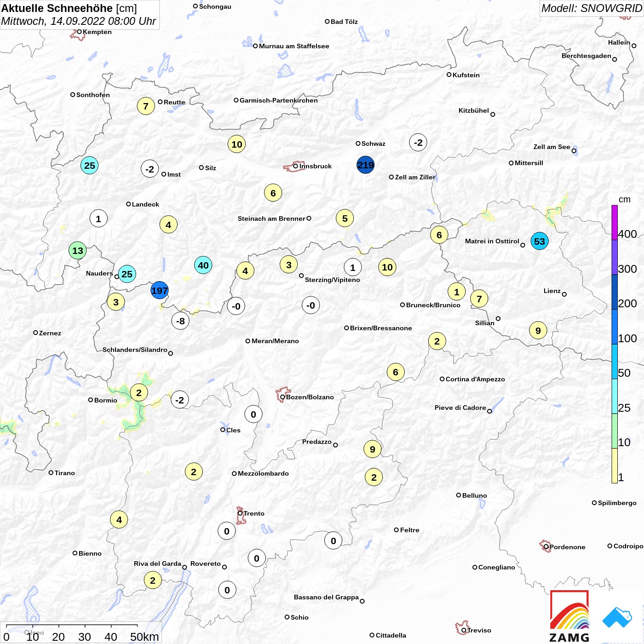Pick the dark blue 200 cm legend band

point(615,292)
